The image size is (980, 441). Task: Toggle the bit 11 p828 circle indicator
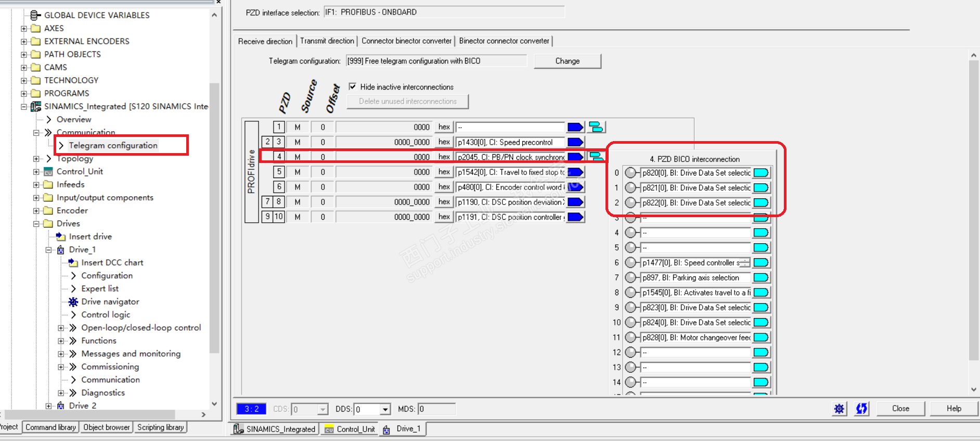coord(630,338)
